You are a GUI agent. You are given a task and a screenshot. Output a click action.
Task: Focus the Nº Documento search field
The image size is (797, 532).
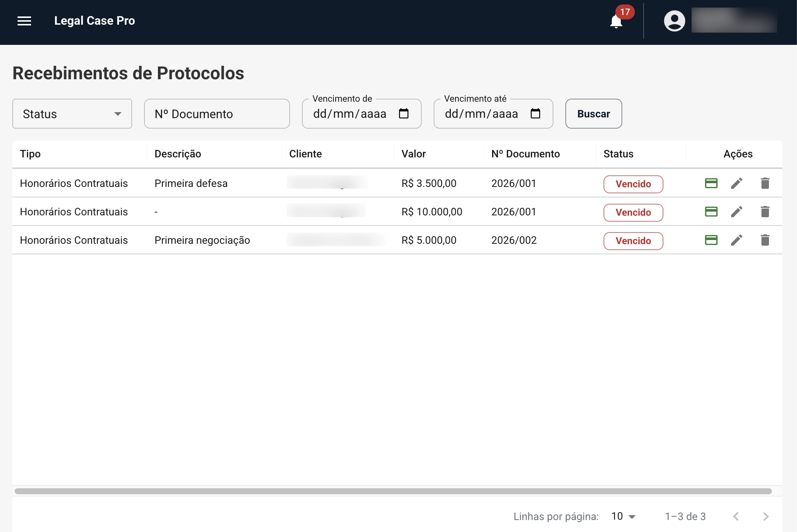(217, 114)
